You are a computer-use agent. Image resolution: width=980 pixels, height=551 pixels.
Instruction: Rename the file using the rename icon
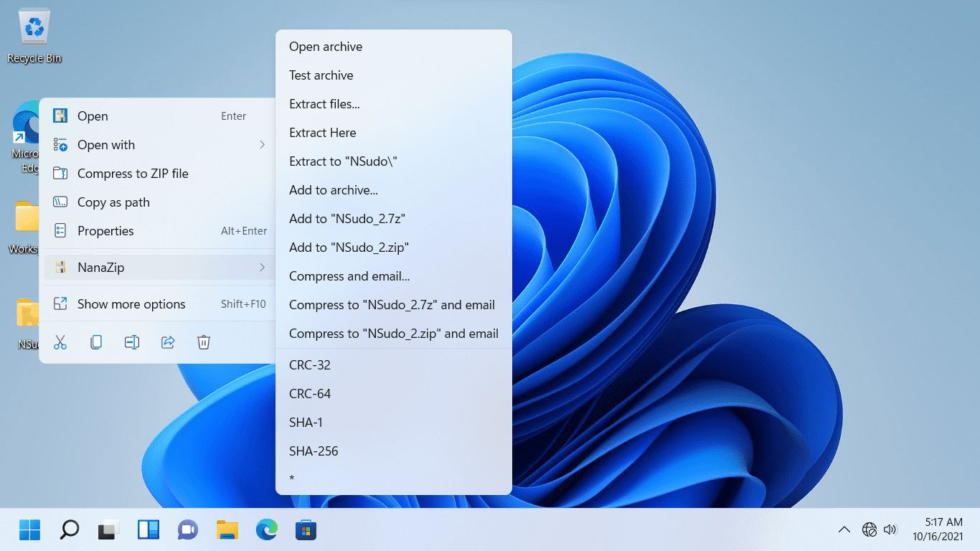[132, 342]
